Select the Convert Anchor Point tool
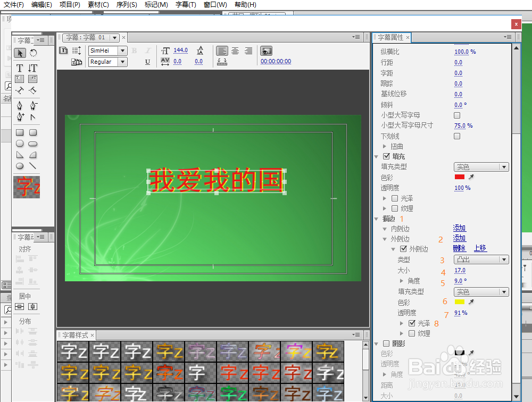The width and height of the screenshot is (532, 402). 33,118
